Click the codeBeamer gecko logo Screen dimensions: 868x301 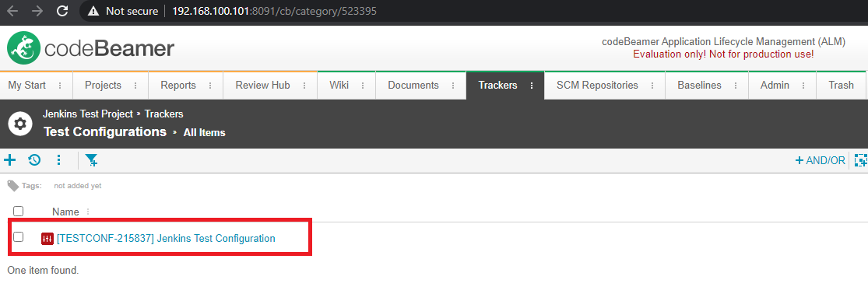(24, 48)
